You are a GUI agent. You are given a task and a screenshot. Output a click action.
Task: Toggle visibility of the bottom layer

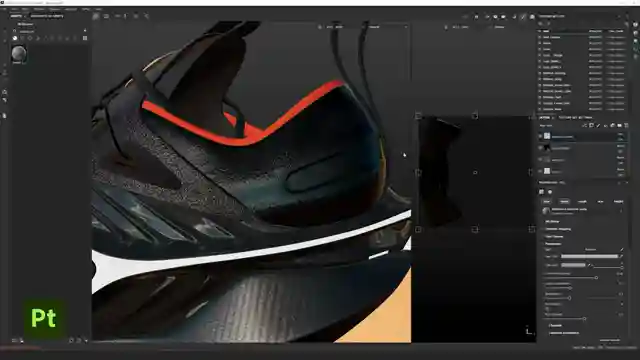click(x=540, y=171)
